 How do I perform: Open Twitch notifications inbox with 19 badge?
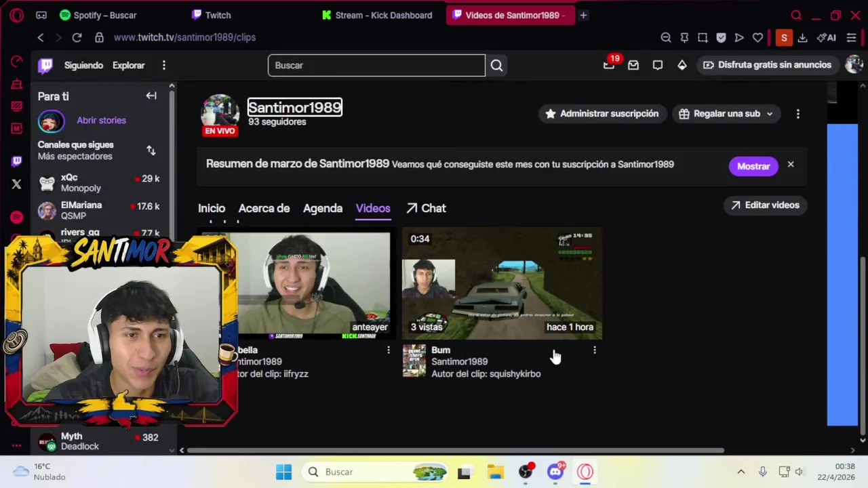610,64
